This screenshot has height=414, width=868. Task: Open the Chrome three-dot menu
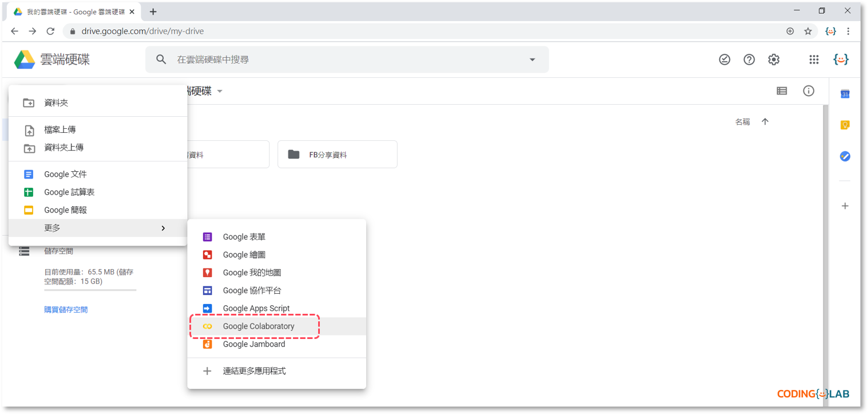(848, 31)
